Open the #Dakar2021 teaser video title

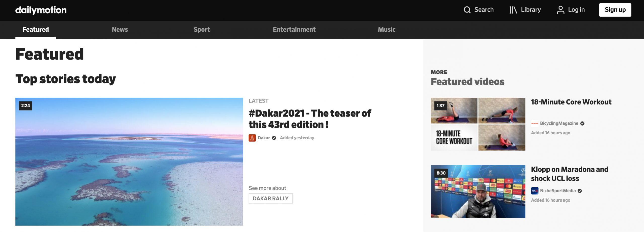click(x=310, y=119)
